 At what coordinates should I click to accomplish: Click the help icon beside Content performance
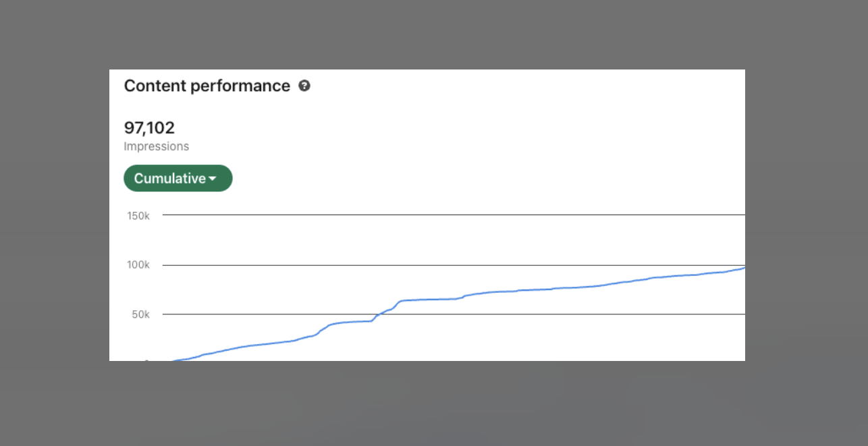(304, 86)
